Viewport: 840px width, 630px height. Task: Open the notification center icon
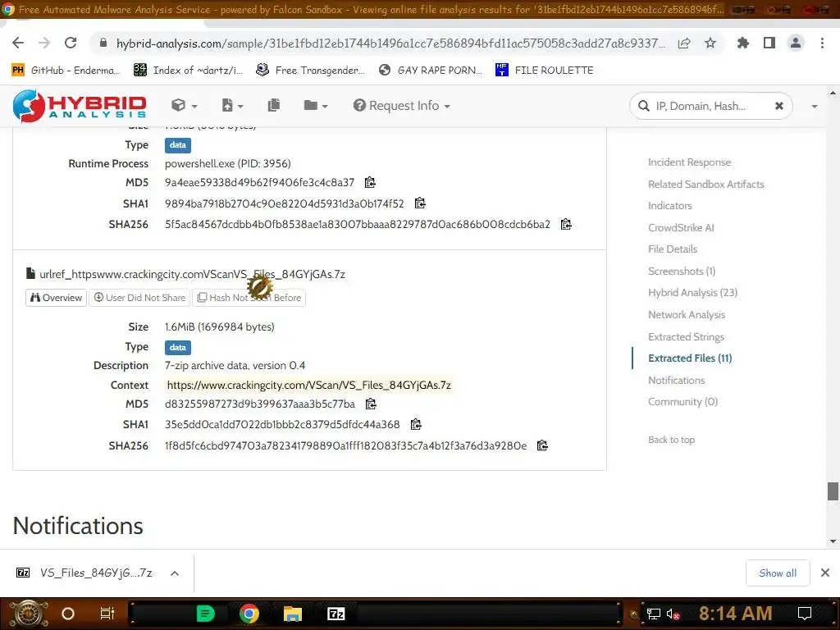coord(805,614)
